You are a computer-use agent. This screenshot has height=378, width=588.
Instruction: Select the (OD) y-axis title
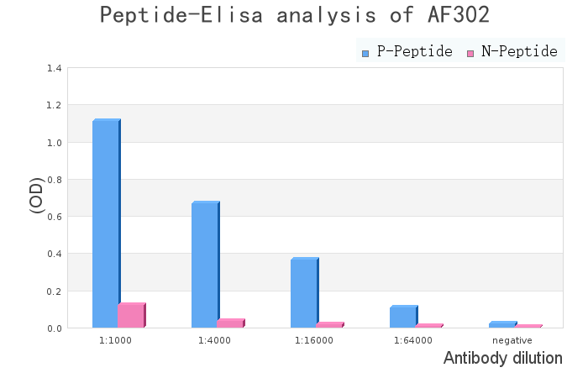tap(37, 195)
